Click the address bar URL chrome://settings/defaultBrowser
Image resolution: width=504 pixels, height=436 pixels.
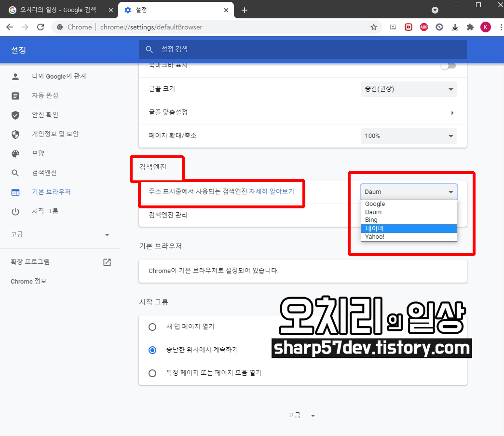(151, 27)
